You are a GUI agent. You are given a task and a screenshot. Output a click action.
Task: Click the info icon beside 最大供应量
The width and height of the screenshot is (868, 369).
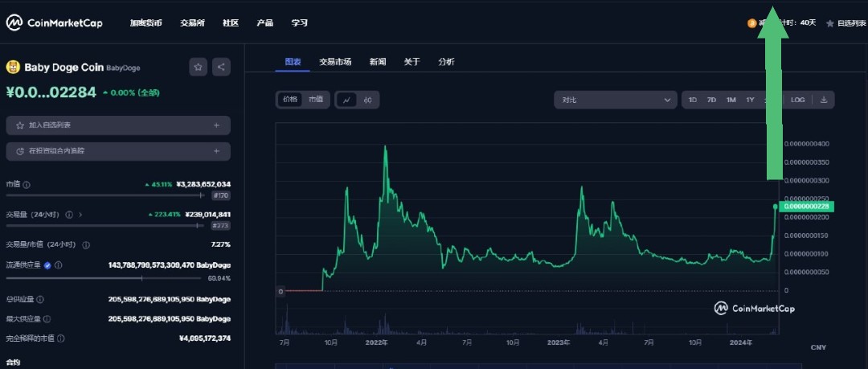pyautogui.click(x=47, y=319)
